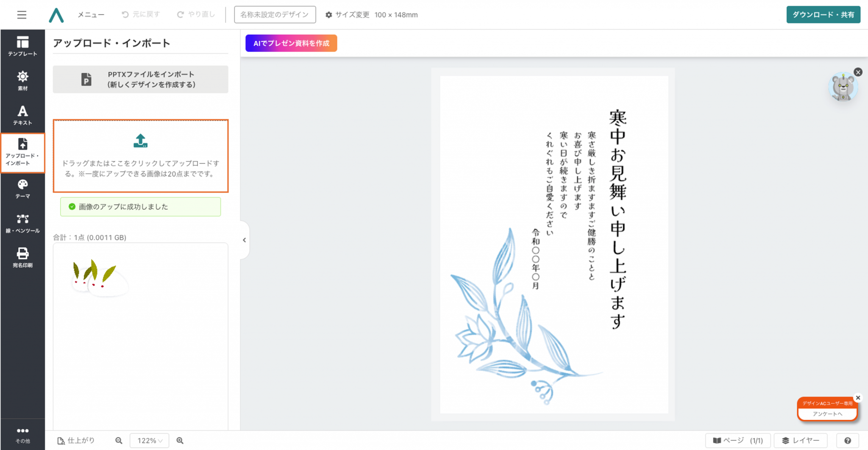
Task: Select the テキスト text tool
Action: [x=22, y=115]
